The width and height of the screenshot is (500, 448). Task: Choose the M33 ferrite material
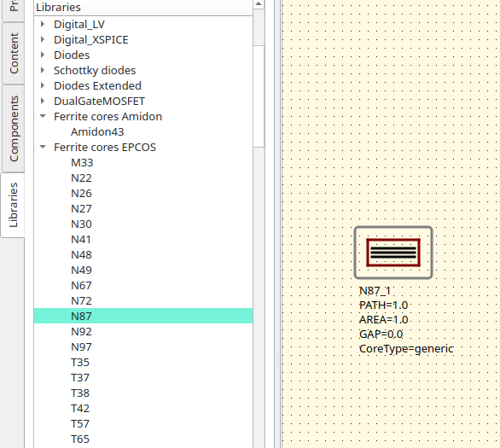click(x=82, y=163)
